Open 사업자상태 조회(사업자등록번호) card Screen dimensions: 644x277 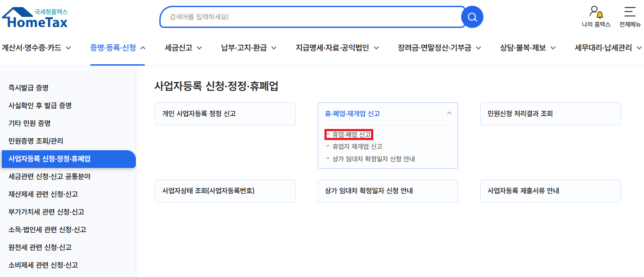pos(225,191)
